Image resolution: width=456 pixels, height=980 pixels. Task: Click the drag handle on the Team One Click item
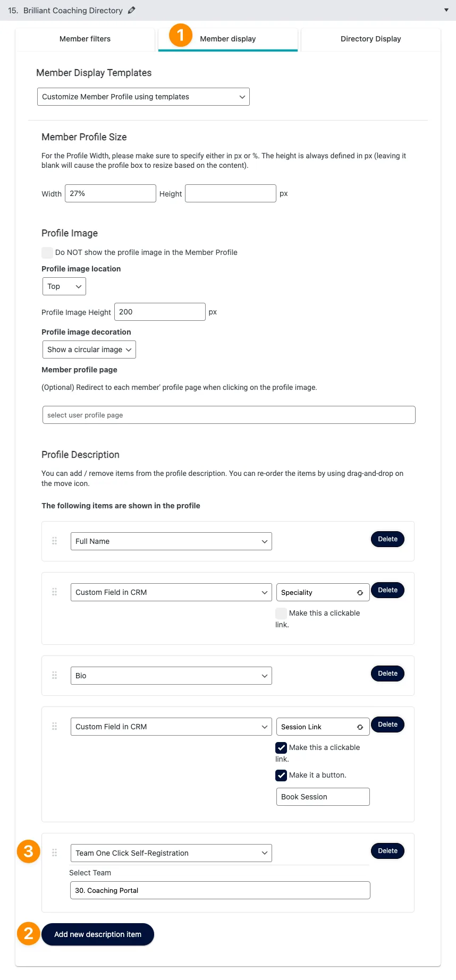[x=54, y=852]
